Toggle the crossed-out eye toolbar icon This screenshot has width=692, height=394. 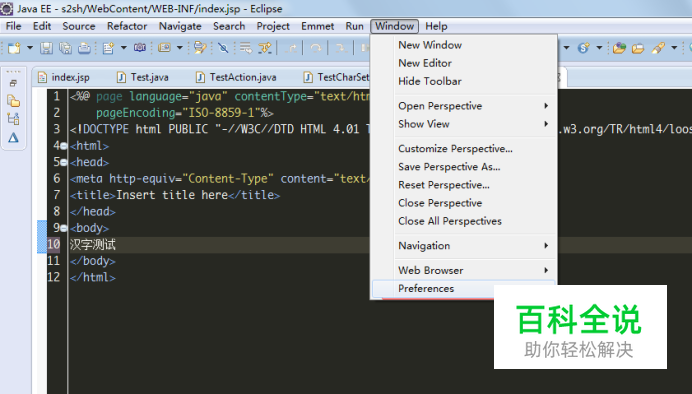(223, 48)
